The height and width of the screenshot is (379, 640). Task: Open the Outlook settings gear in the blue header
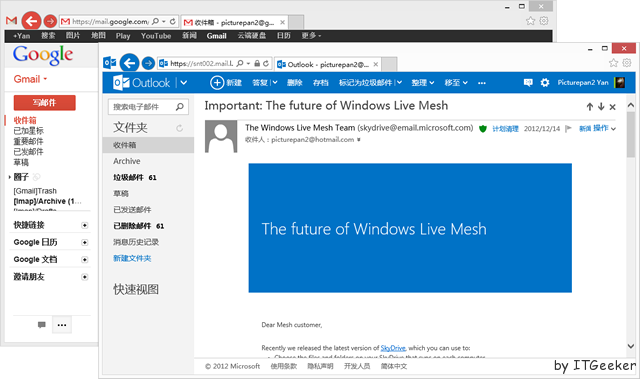(545, 83)
